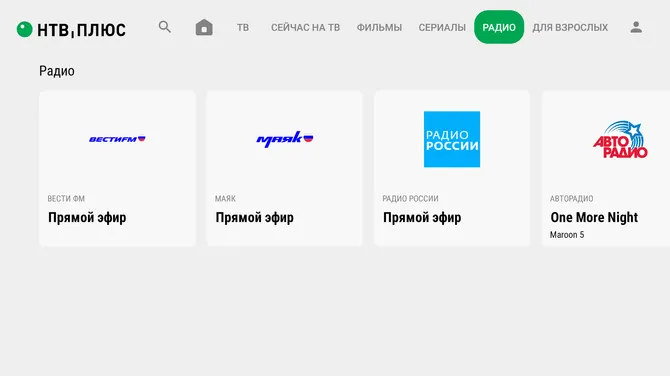Click the АВТОРАДИО station label

tap(571, 199)
